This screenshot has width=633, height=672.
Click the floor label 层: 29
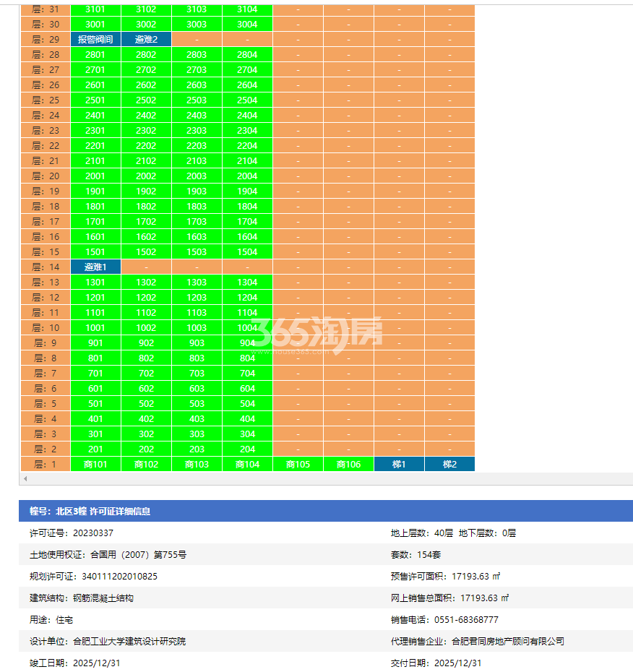coord(46,40)
